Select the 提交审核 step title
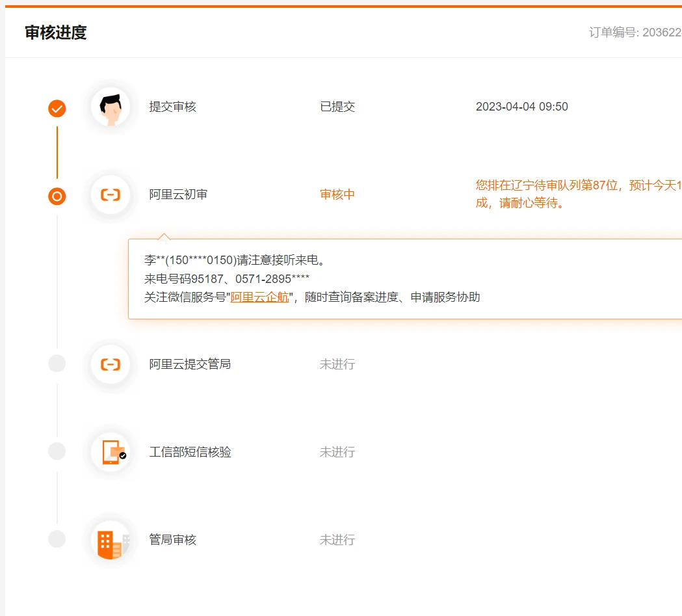Screen dimensions: 682x616 [172, 107]
